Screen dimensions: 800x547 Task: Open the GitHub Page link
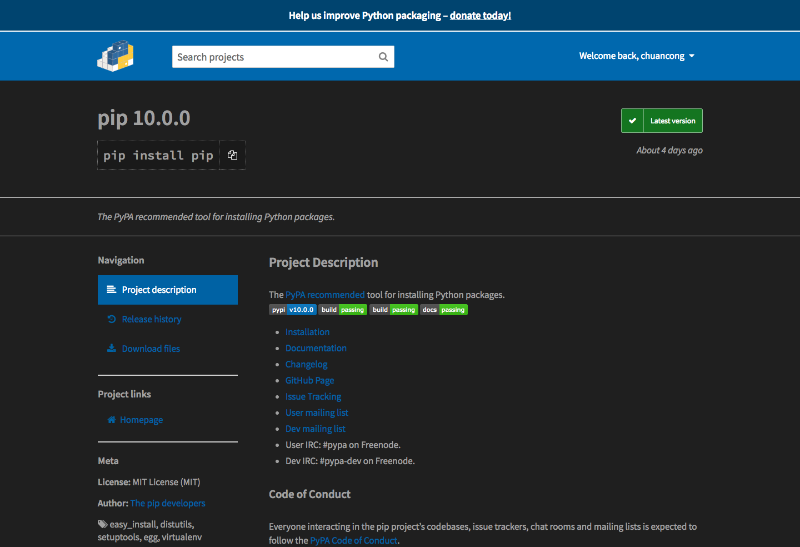(x=310, y=380)
